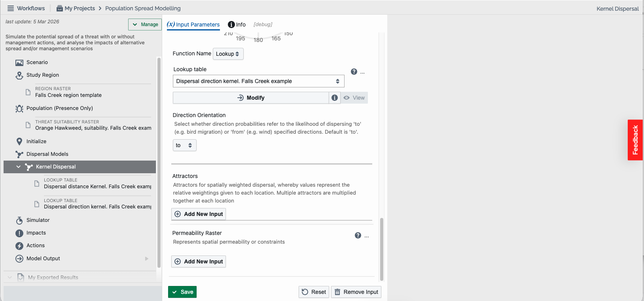Click the Remove Input button
644x301 pixels.
coord(356,292)
